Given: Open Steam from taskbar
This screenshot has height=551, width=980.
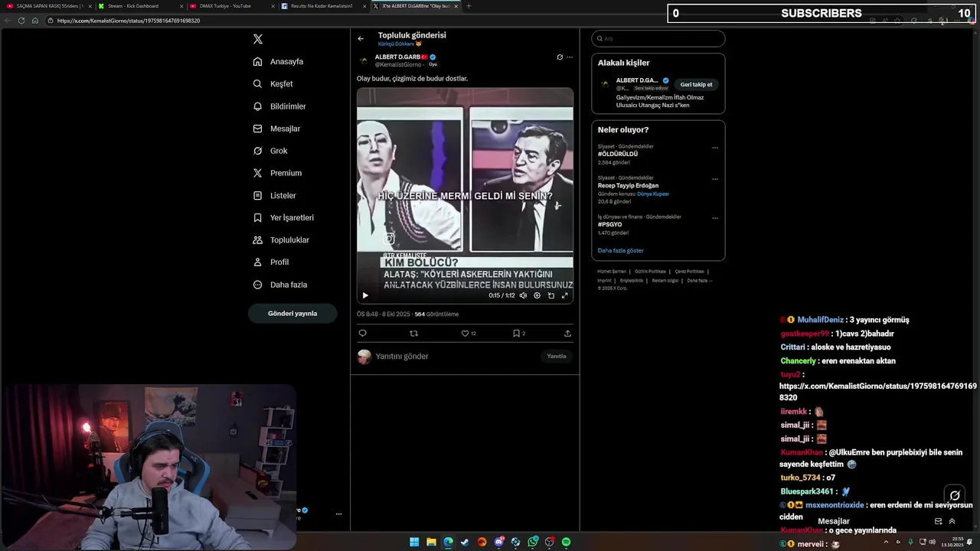Looking at the screenshot, I should tap(465, 542).
